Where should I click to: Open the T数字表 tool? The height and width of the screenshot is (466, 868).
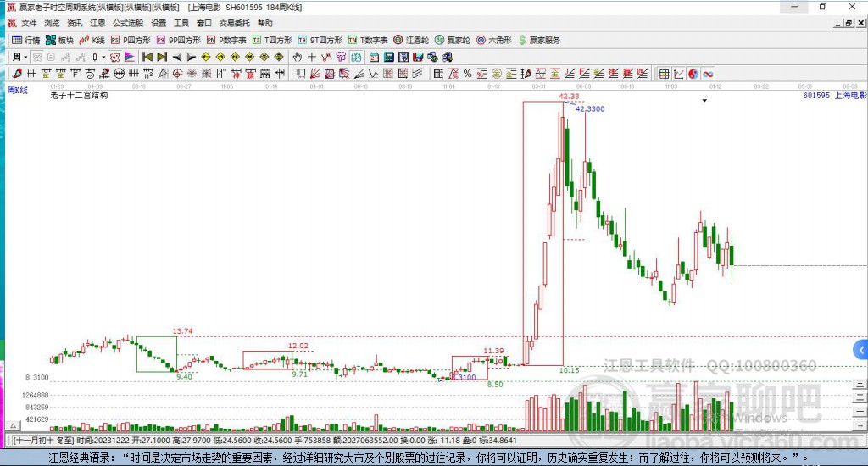click(368, 40)
